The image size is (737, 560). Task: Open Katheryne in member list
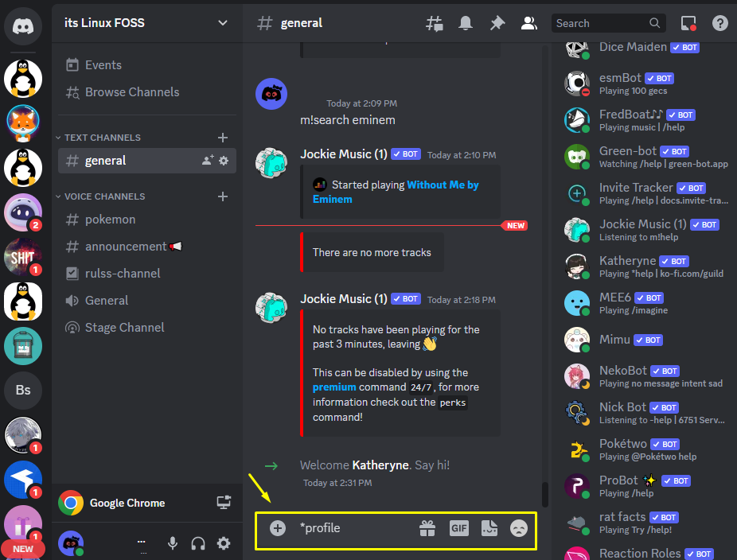click(643, 266)
